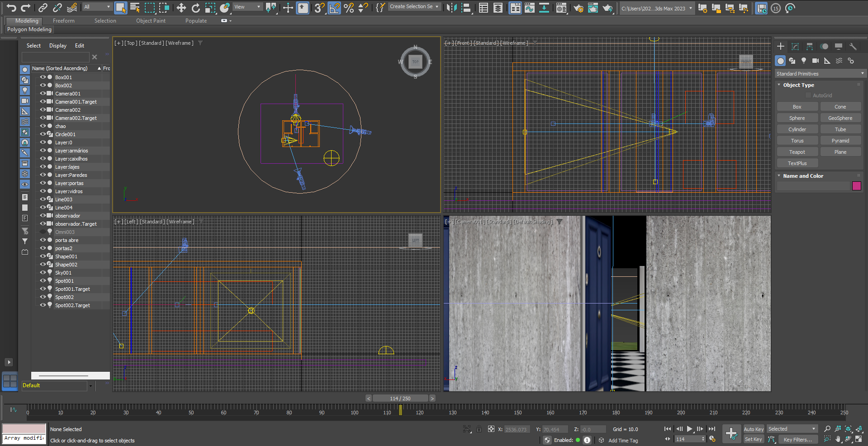Select the Move tool in toolbar

click(x=181, y=8)
